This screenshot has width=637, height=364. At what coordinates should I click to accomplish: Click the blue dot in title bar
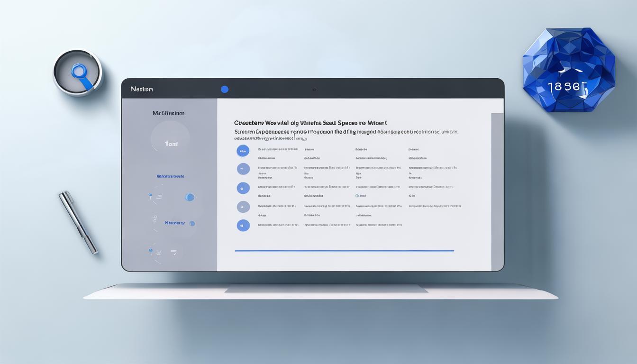click(x=225, y=89)
